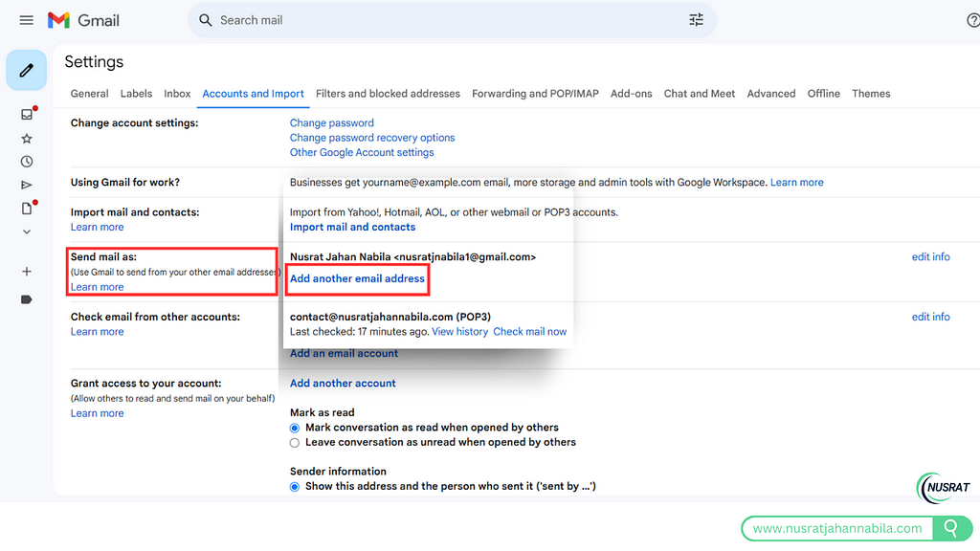Open the help question mark icon
This screenshot has height=551, width=980.
[x=972, y=21]
